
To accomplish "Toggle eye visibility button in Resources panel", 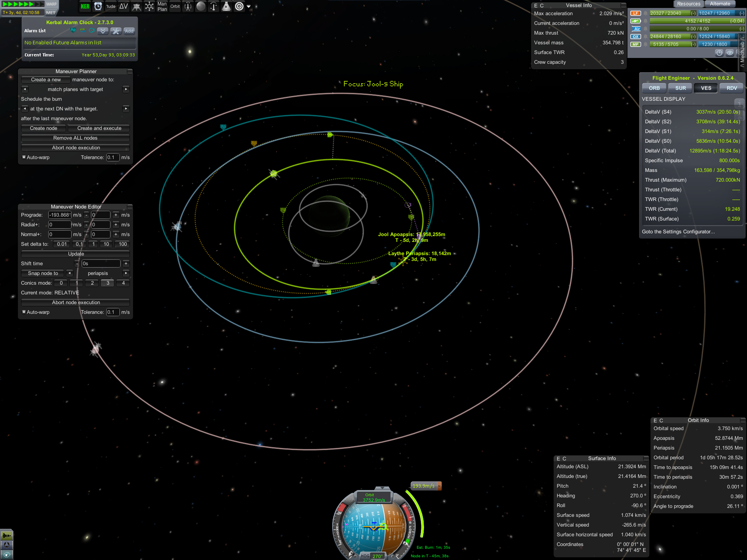I will [x=730, y=53].
